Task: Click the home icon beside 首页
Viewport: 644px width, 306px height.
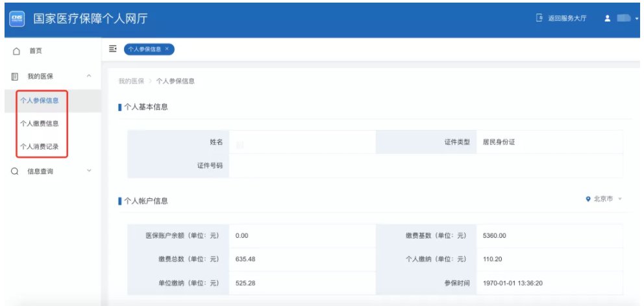Action: 17,51
